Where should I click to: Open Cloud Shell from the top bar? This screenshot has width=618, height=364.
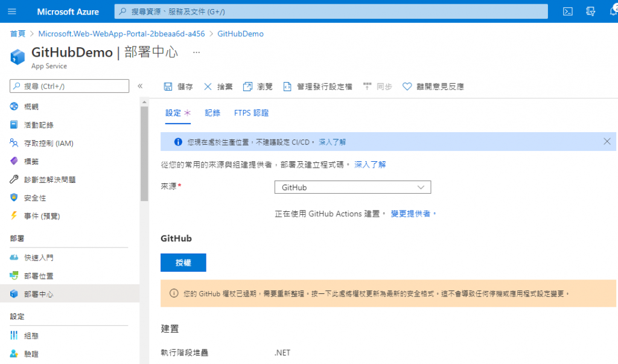567,11
